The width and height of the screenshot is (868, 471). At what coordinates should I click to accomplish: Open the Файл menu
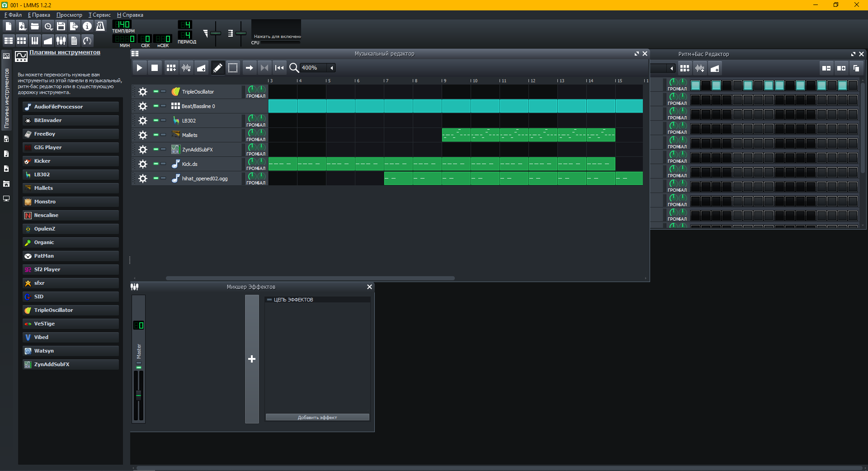tap(13, 15)
